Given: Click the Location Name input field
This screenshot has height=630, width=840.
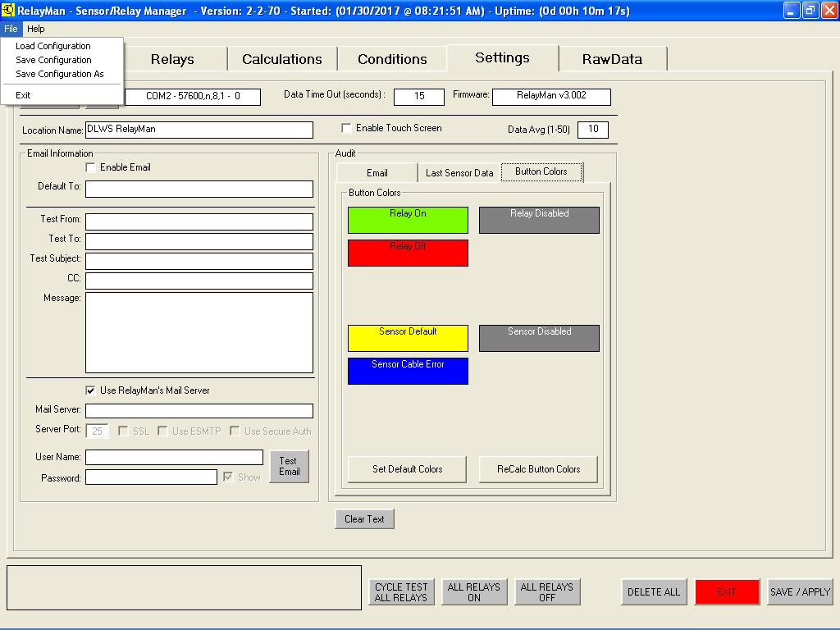Looking at the screenshot, I should tap(199, 130).
